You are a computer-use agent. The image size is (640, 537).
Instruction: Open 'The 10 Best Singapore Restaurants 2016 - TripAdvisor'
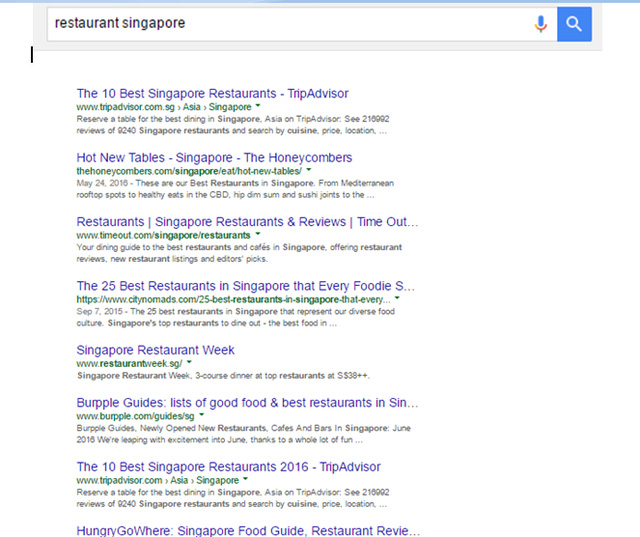point(229,467)
